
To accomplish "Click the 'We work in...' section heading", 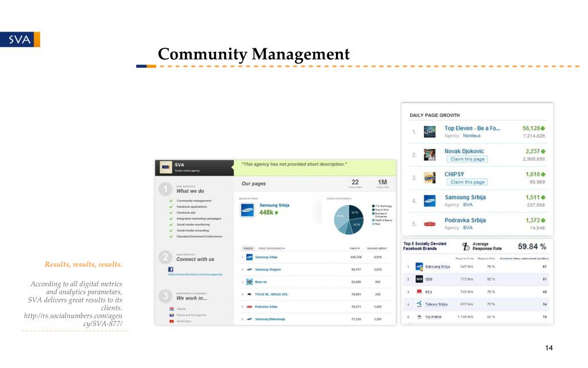I will 192,298.
